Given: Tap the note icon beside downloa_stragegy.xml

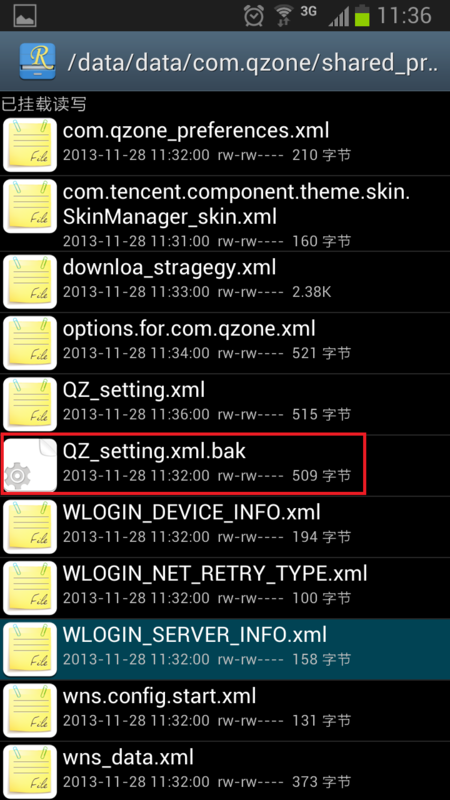Looking at the screenshot, I should coord(30,282).
